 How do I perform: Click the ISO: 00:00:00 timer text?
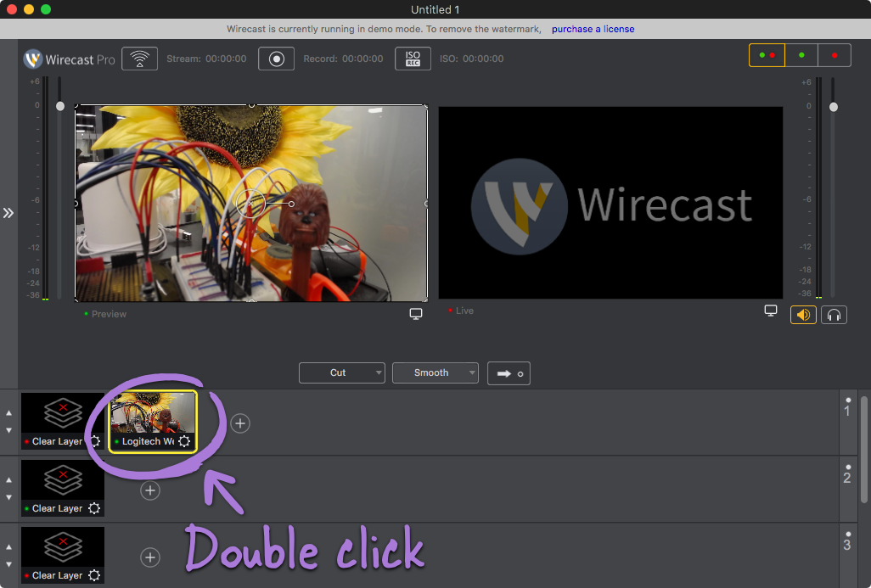click(472, 59)
